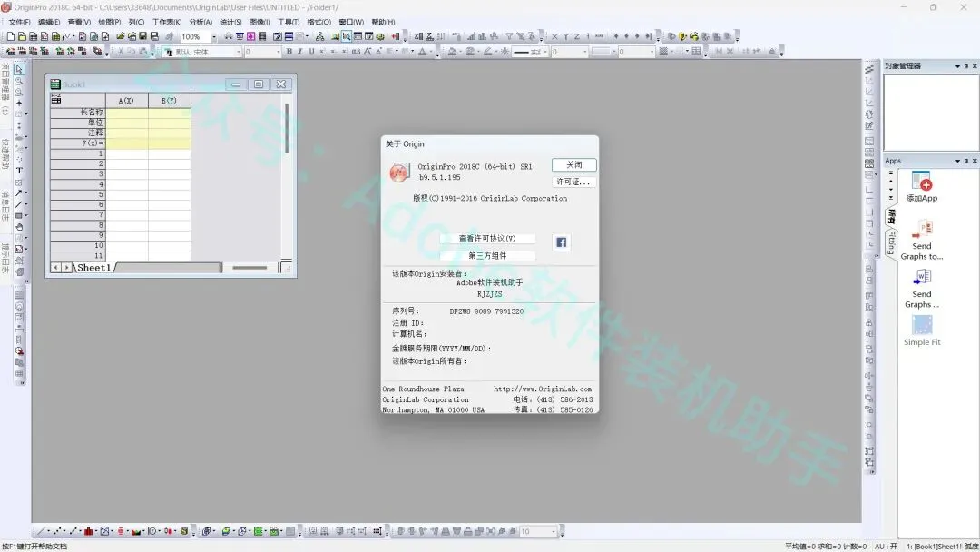Click the Book1 workbook window icon
Image resolution: width=980 pixels, height=552 pixels.
point(55,84)
